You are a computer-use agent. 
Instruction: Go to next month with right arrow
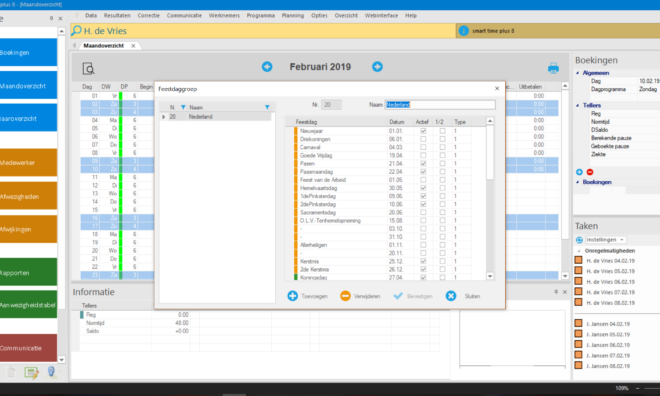pos(377,67)
